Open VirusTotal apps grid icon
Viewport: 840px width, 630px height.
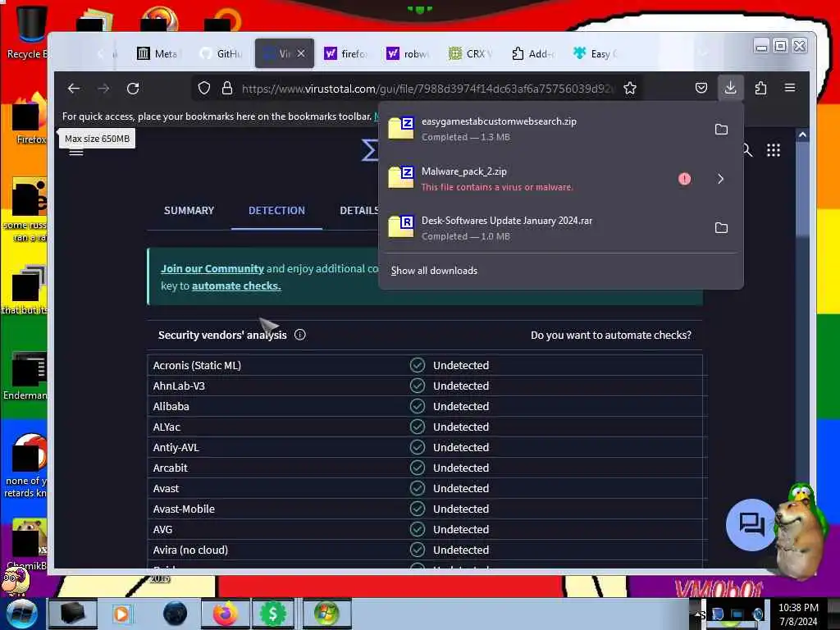773,150
